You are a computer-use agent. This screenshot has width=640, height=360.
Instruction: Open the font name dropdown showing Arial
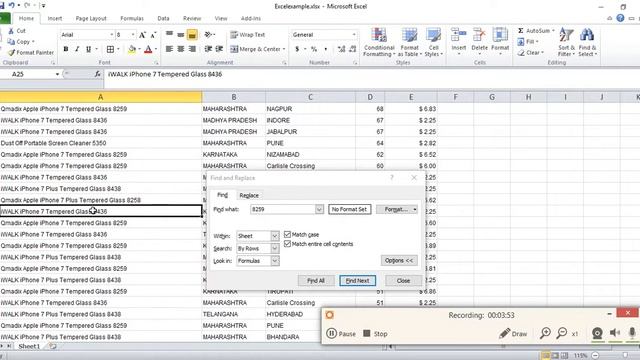coord(111,35)
